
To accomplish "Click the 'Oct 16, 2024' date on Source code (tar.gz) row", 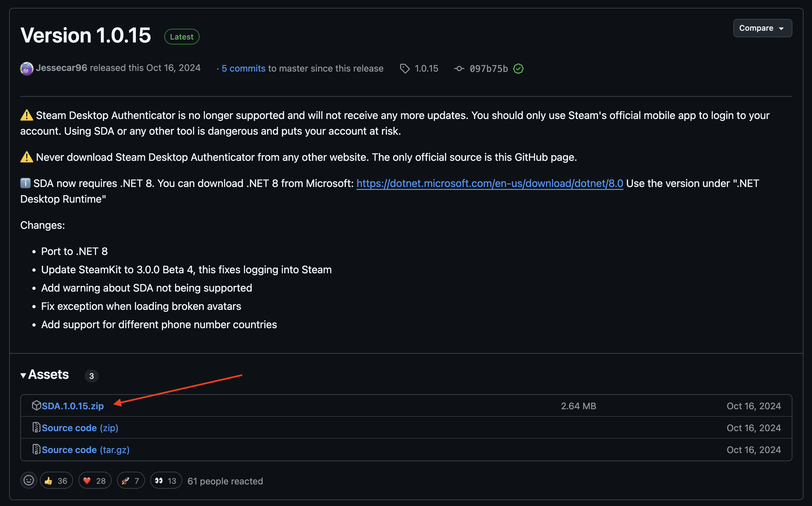I will point(754,450).
